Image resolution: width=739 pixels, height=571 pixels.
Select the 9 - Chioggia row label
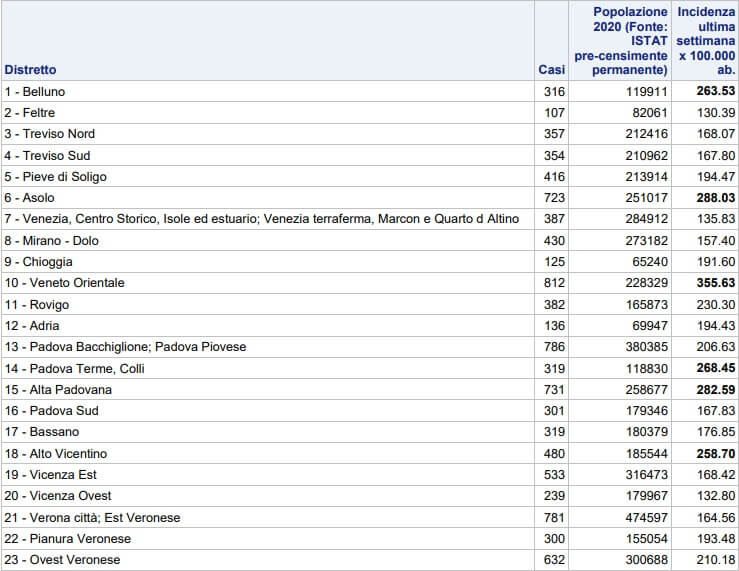pyautogui.click(x=38, y=262)
